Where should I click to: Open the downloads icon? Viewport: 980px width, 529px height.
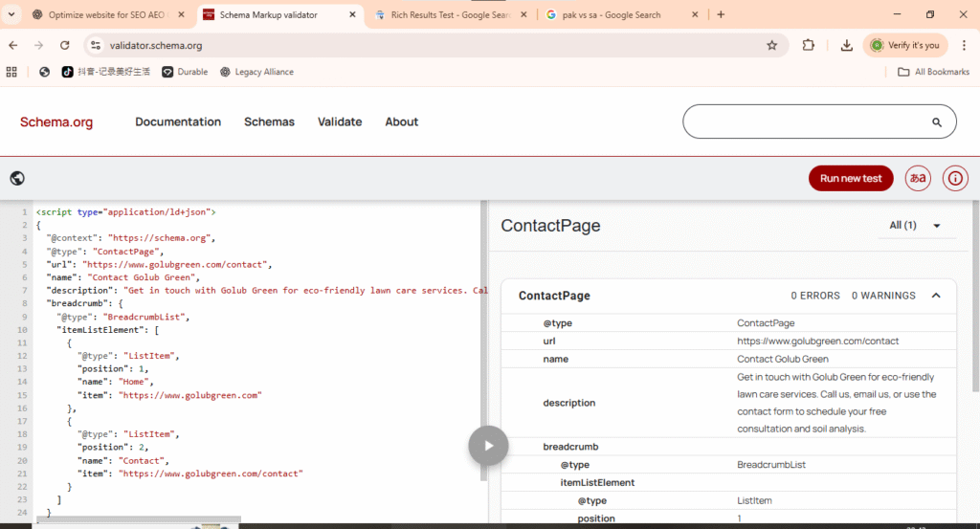(846, 45)
